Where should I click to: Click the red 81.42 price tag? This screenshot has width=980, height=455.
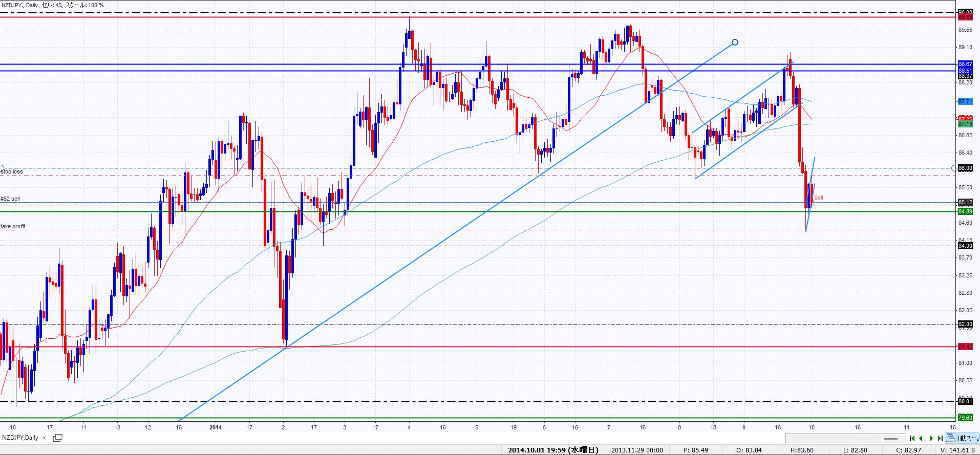tap(965, 346)
